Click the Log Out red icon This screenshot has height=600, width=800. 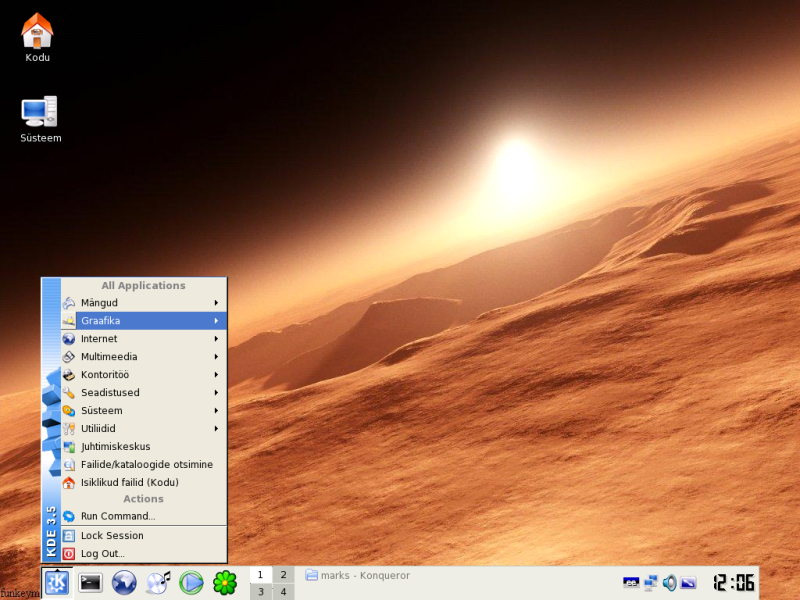[x=69, y=554]
